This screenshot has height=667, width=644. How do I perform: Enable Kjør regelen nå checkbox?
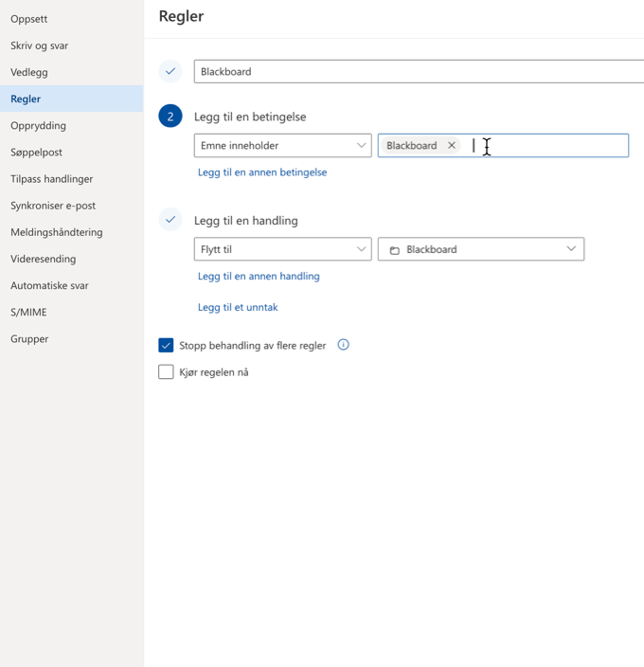(167, 372)
